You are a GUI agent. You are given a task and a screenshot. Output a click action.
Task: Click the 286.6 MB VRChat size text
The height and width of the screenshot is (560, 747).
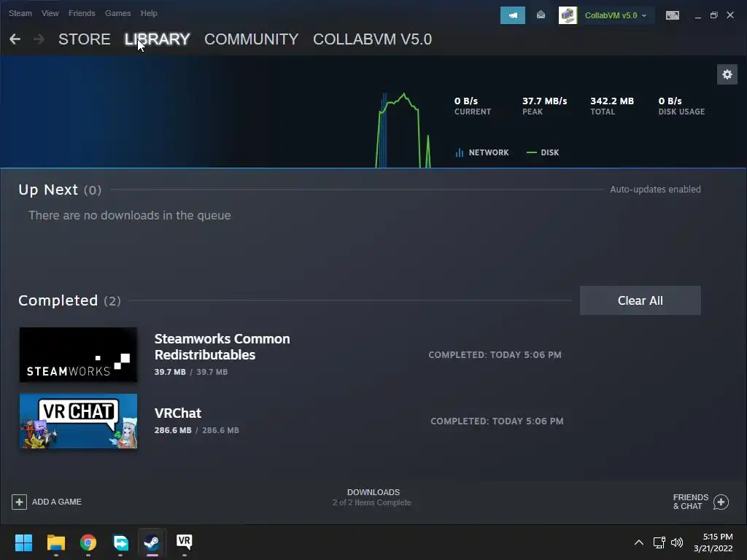point(197,430)
